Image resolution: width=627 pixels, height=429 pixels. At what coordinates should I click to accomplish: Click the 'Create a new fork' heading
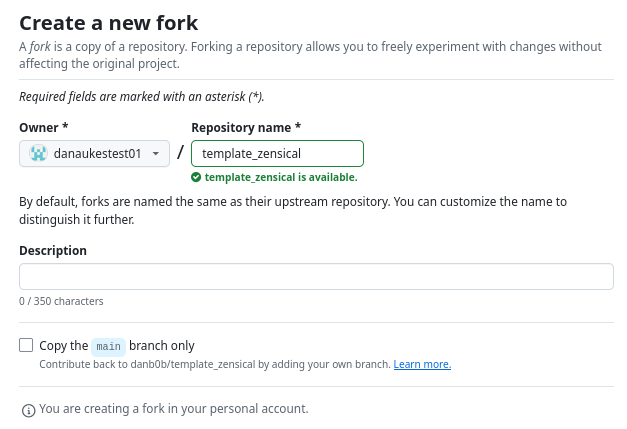108,23
